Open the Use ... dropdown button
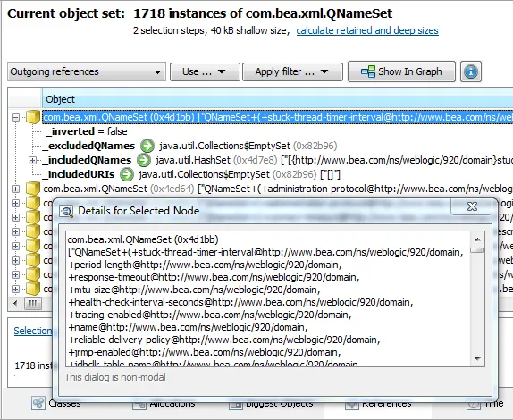513x420 pixels. [x=205, y=71]
